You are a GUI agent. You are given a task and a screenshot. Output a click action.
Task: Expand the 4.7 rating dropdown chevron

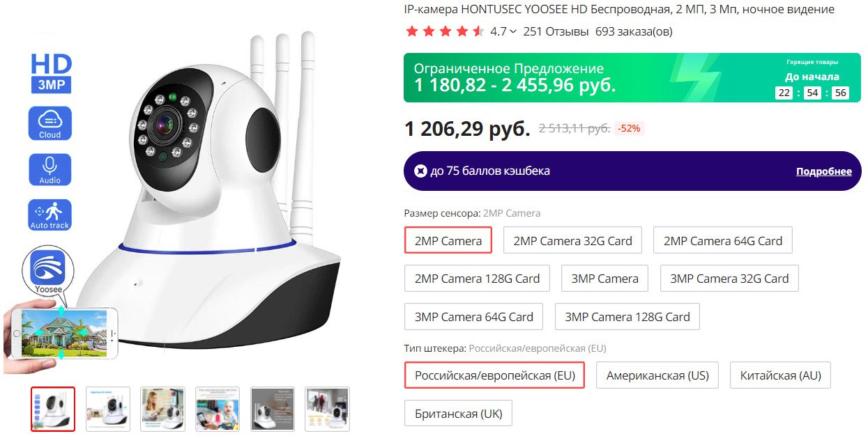514,31
